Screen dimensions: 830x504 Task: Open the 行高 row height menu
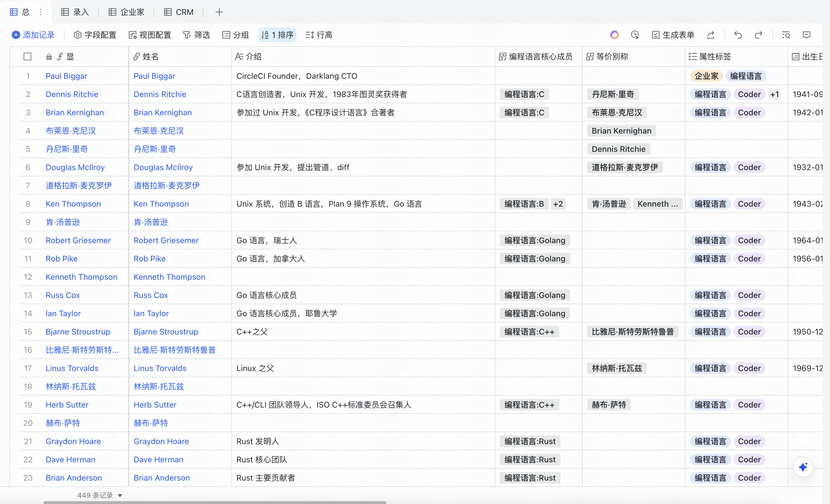(x=319, y=35)
